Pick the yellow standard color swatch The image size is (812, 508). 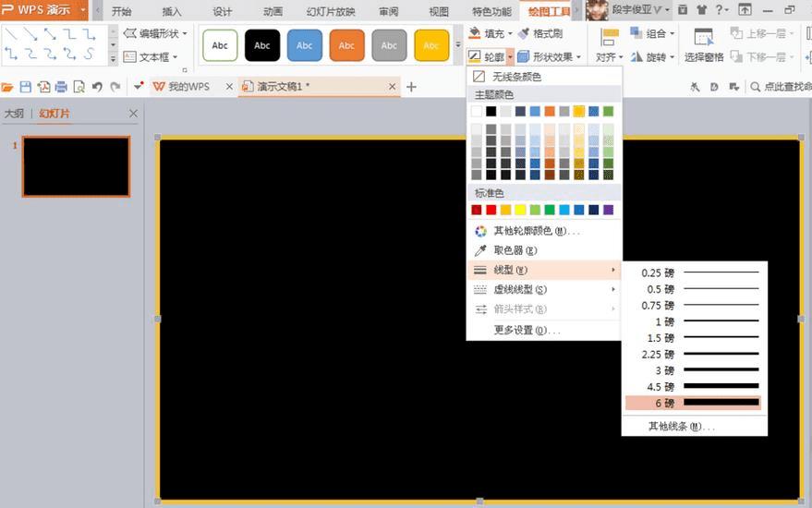[520, 210]
